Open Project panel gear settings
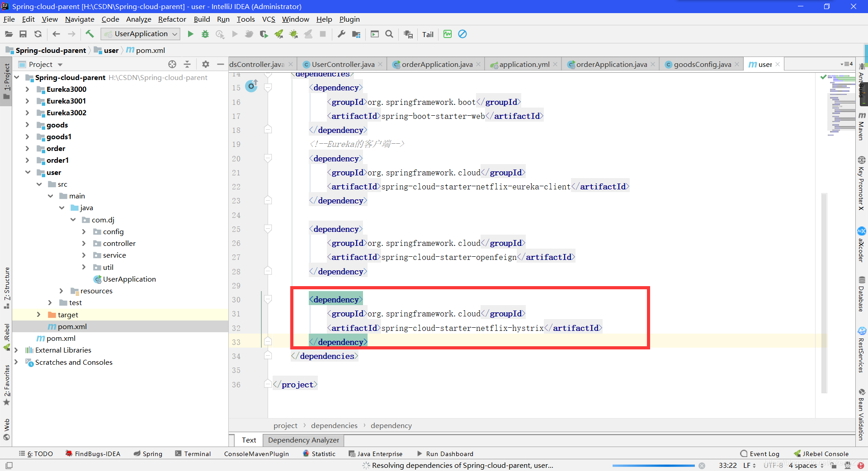 coord(206,64)
